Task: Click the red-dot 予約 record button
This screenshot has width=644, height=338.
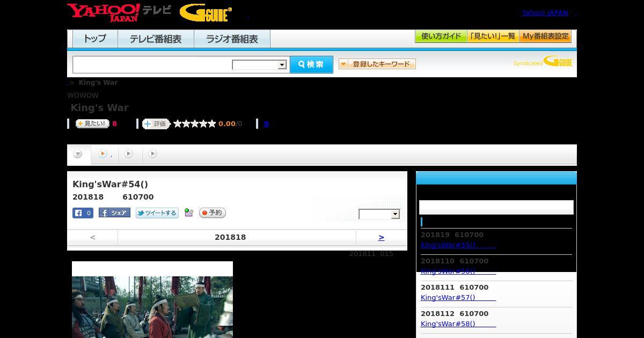Action: tap(213, 213)
